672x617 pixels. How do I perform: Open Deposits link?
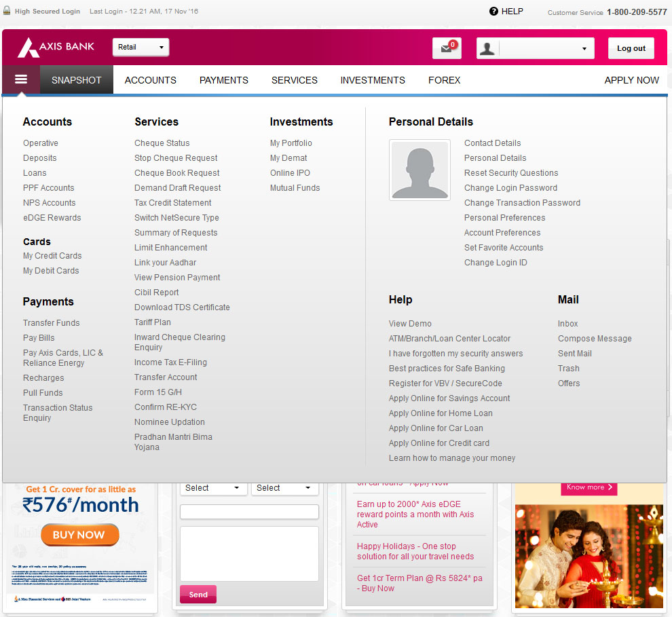40,158
